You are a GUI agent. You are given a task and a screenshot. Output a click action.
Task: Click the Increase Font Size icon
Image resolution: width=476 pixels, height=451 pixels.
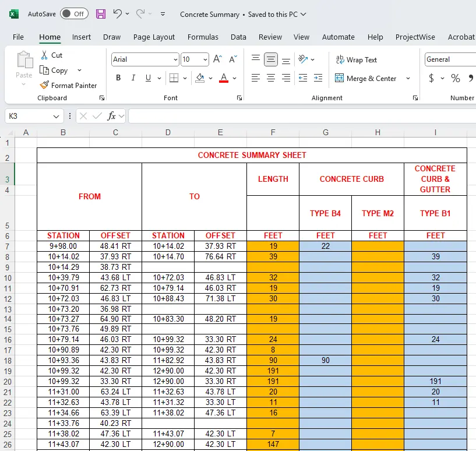point(217,59)
